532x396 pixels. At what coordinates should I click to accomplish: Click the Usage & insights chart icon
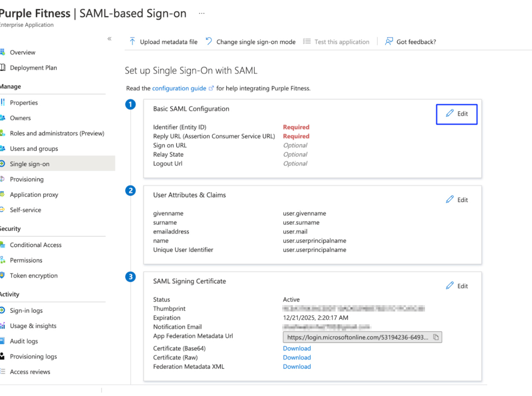3,326
